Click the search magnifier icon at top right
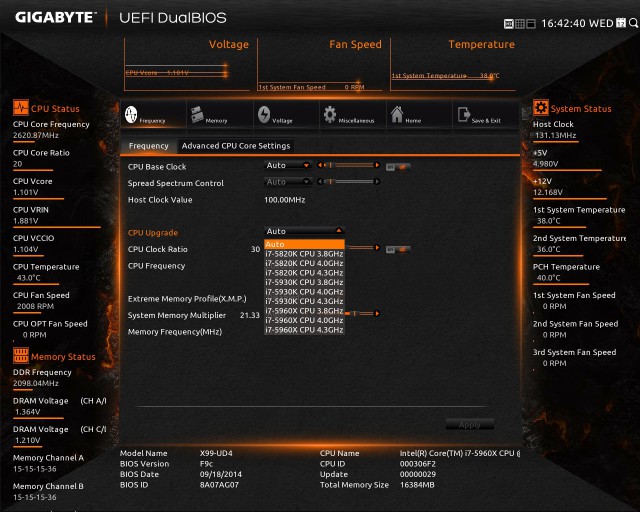This screenshot has height=512, width=640. [633, 23]
